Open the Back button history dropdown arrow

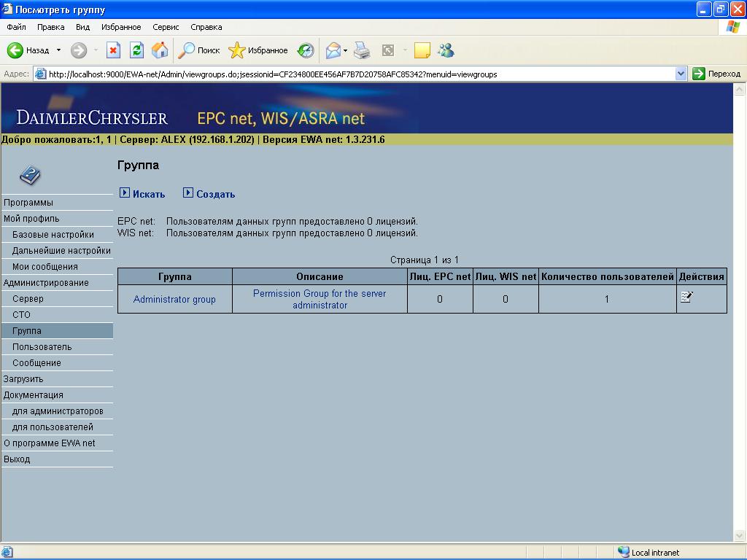coord(58,50)
